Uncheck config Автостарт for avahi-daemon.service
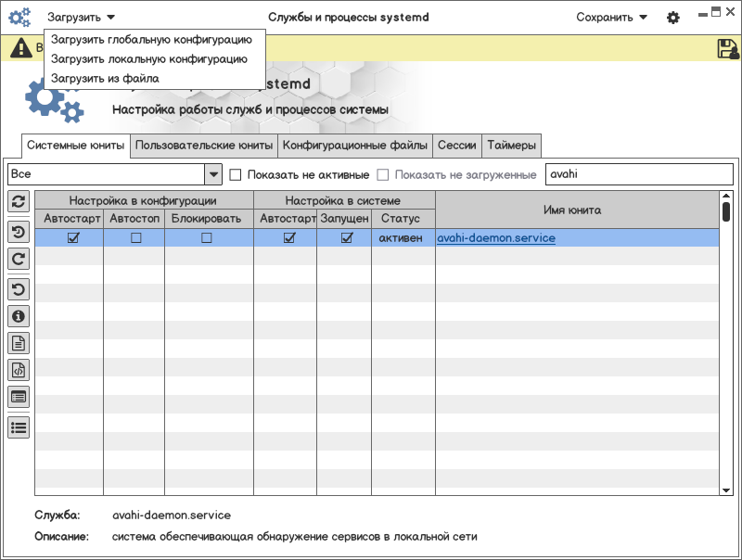The height and width of the screenshot is (560, 742). (x=73, y=238)
